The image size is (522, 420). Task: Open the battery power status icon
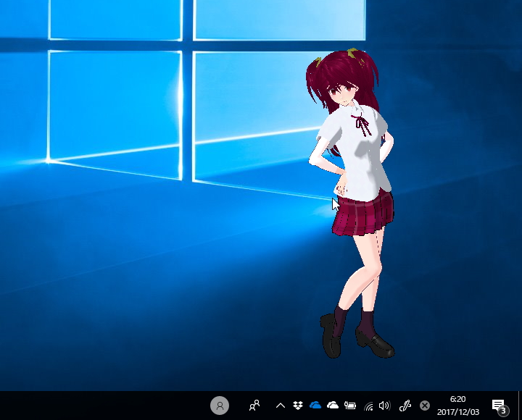350,406
